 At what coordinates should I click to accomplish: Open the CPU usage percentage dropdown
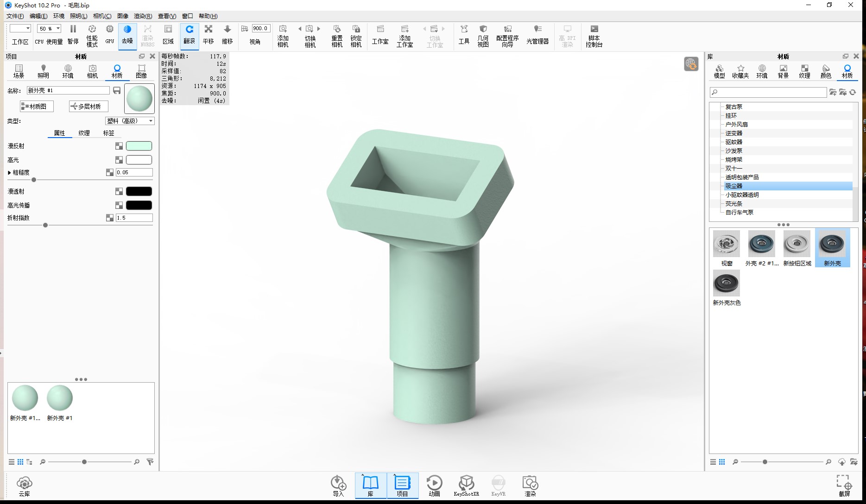(50, 29)
